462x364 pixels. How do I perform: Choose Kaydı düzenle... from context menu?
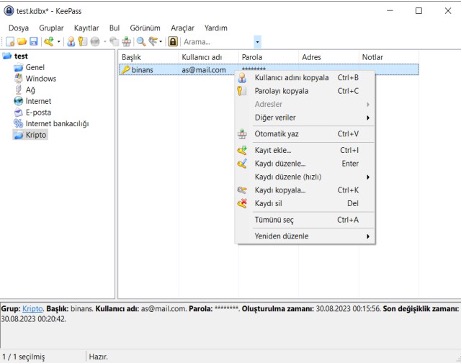[x=305, y=164]
